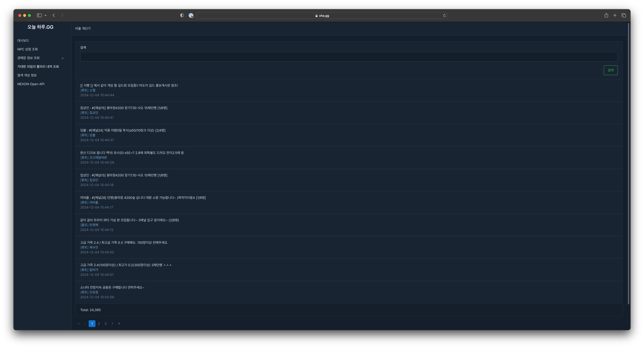Go back with the browser back arrow
The width and height of the screenshot is (644, 348).
click(54, 15)
